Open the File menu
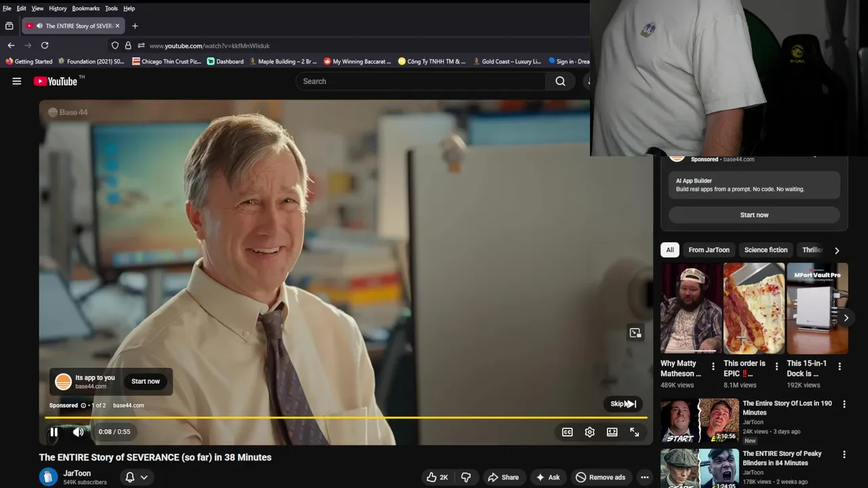The height and width of the screenshot is (488, 868). [7, 8]
